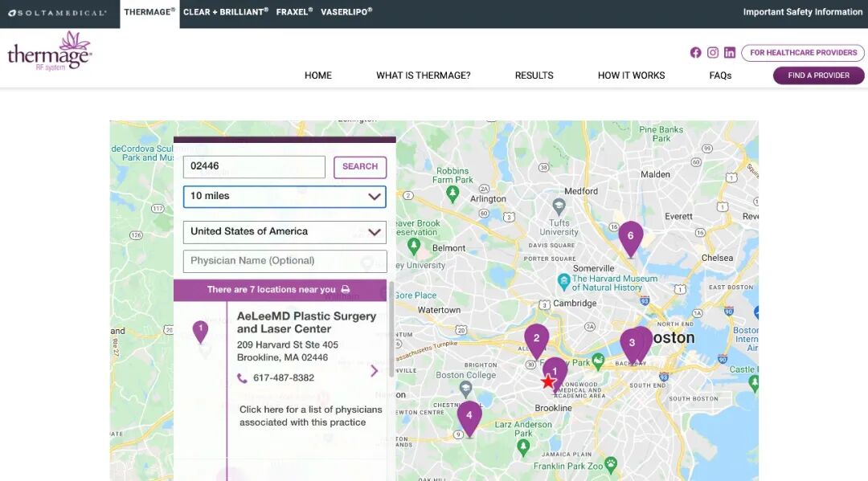This screenshot has height=481, width=868.
Task: Click the Larz Anderson Park map marker
Action: click(523, 448)
